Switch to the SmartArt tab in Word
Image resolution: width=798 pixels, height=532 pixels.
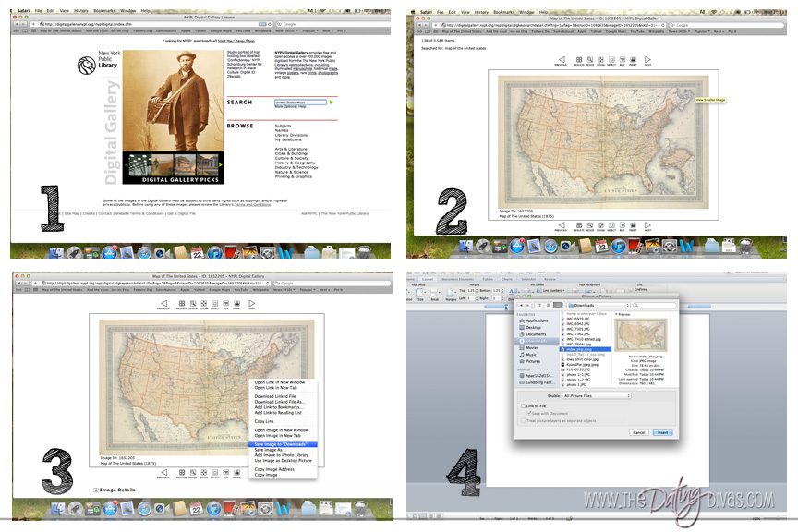528,279
